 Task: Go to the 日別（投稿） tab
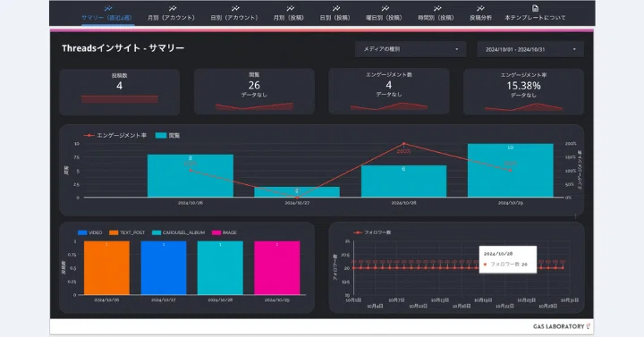(x=335, y=13)
